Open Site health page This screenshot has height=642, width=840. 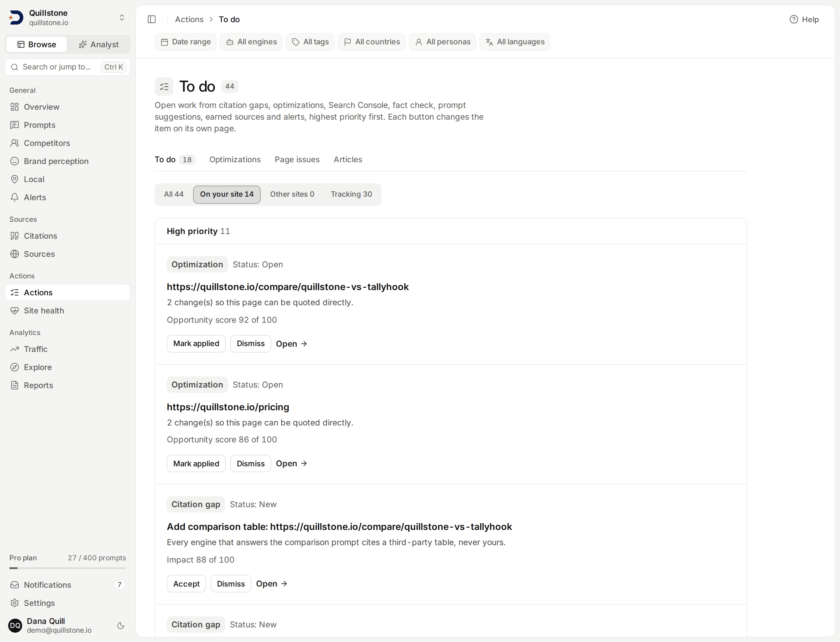pos(68,311)
